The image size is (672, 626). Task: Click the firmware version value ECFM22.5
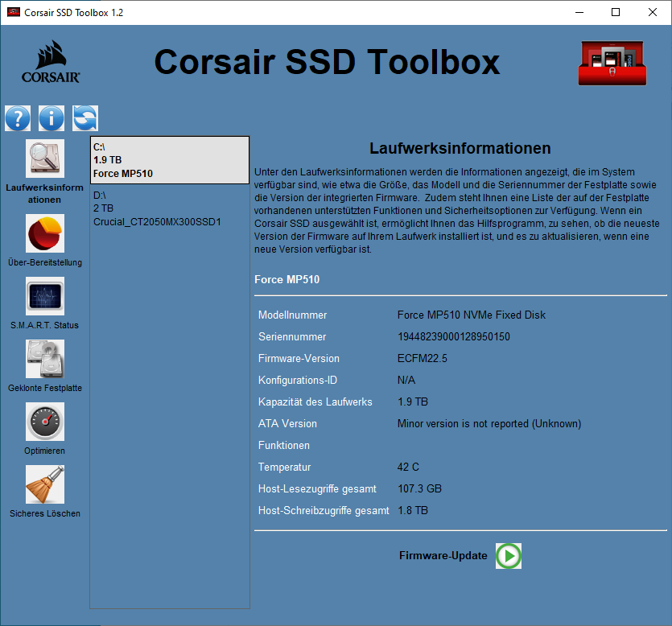coord(423,359)
